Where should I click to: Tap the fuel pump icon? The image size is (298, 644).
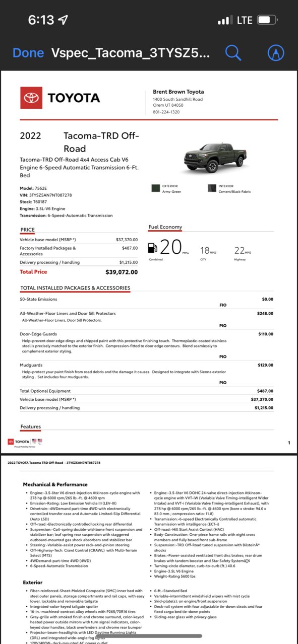point(152,247)
